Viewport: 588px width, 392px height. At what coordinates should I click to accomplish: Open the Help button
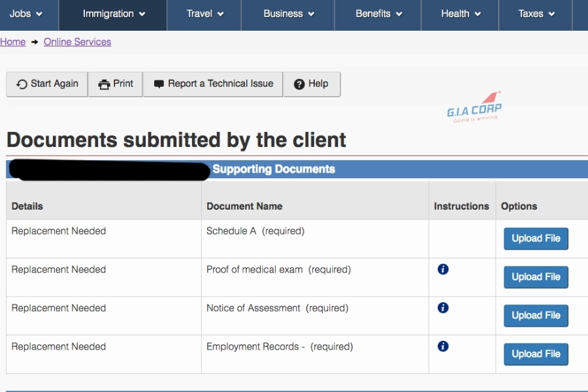click(312, 84)
